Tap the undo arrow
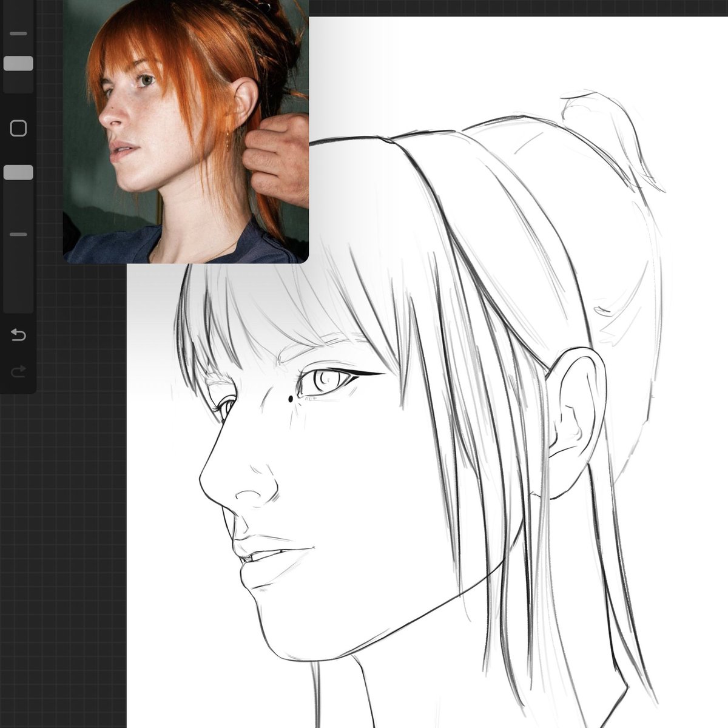The image size is (728, 728). point(18,335)
